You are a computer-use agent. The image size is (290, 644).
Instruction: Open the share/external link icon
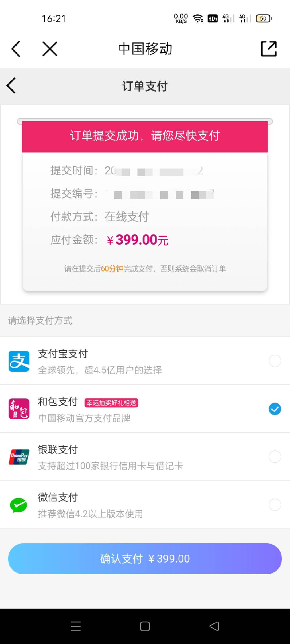[x=269, y=49]
